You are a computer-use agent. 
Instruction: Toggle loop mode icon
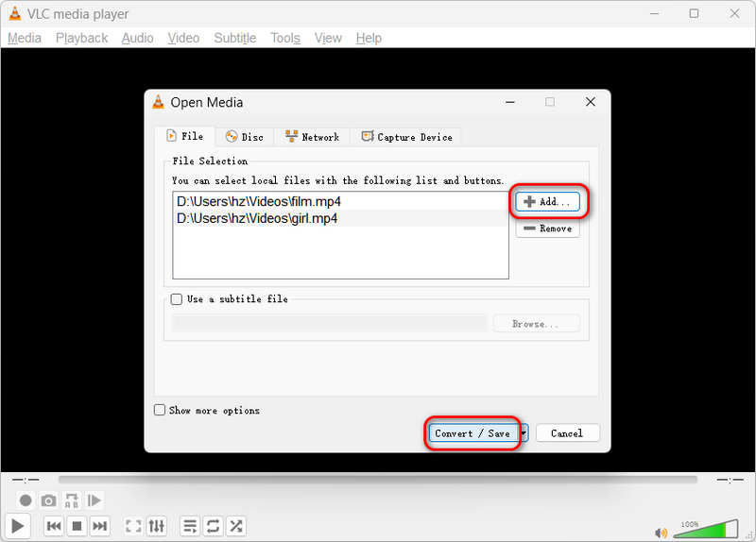(x=214, y=526)
